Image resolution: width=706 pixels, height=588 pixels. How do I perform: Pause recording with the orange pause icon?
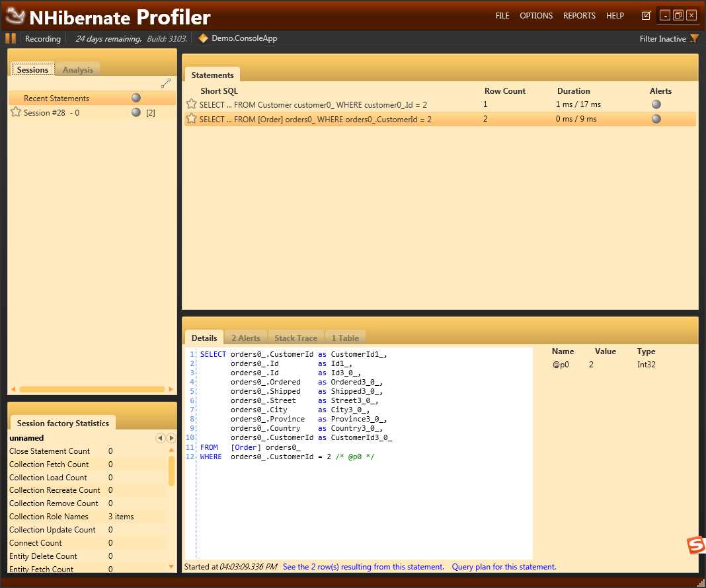click(11, 38)
